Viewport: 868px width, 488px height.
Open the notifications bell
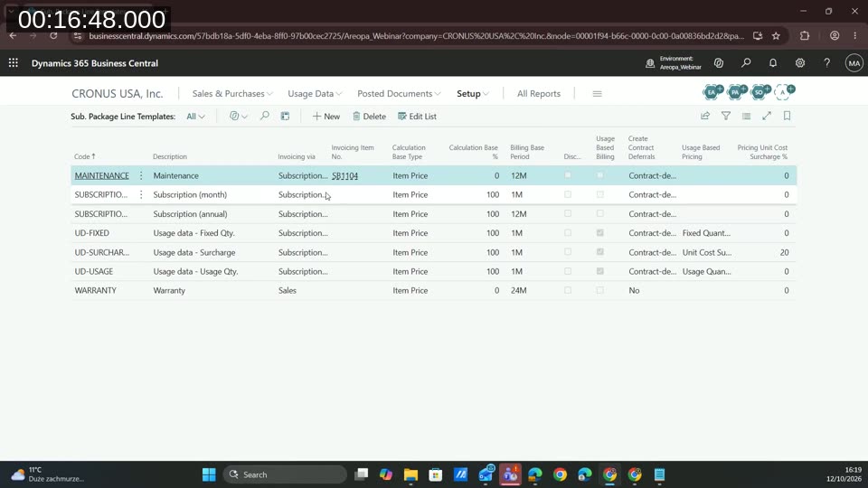click(x=773, y=63)
